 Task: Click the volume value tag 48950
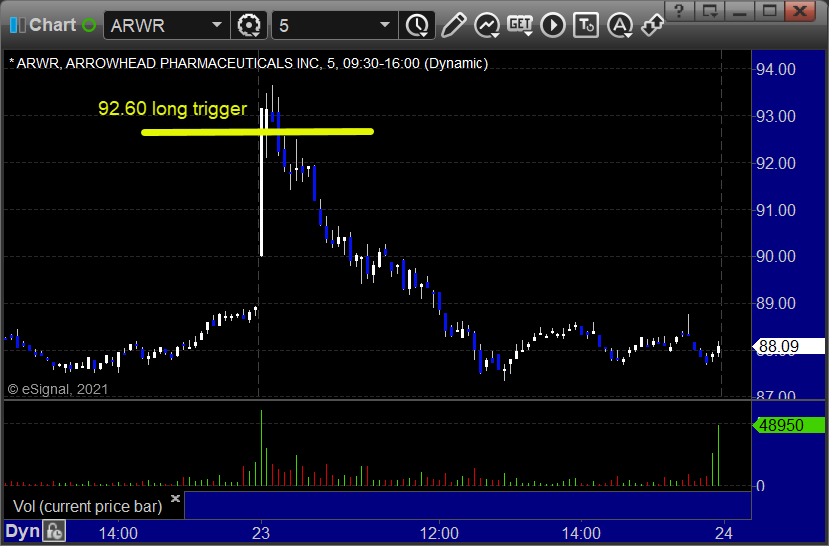point(788,425)
